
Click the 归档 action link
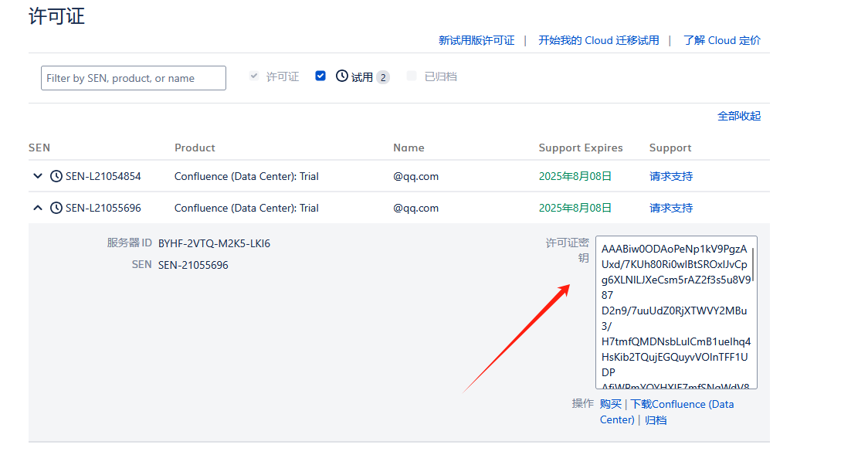point(656,419)
